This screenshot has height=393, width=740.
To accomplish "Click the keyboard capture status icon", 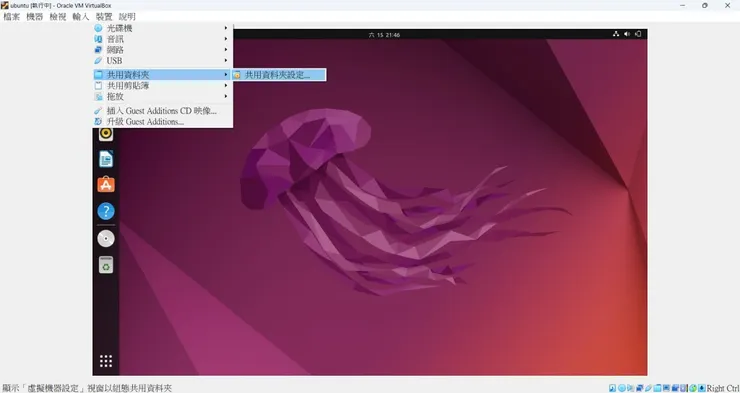I will tap(702, 388).
